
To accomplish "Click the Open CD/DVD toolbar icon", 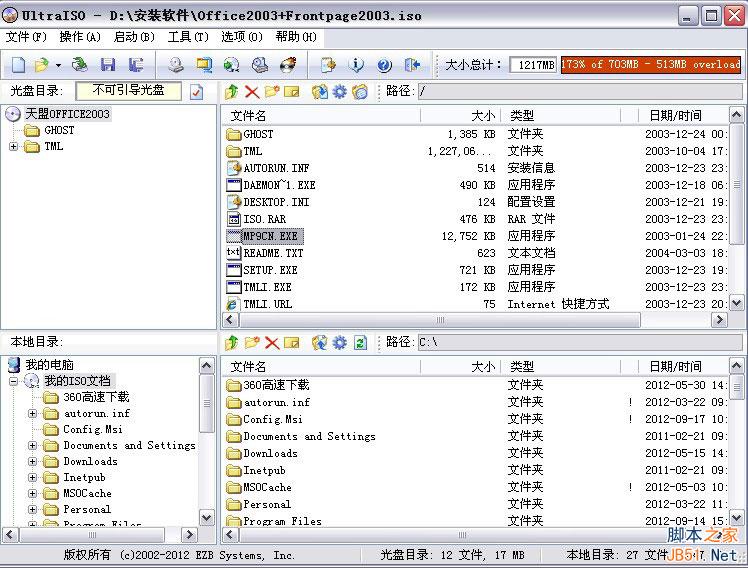I will pyautogui.click(x=80, y=64).
